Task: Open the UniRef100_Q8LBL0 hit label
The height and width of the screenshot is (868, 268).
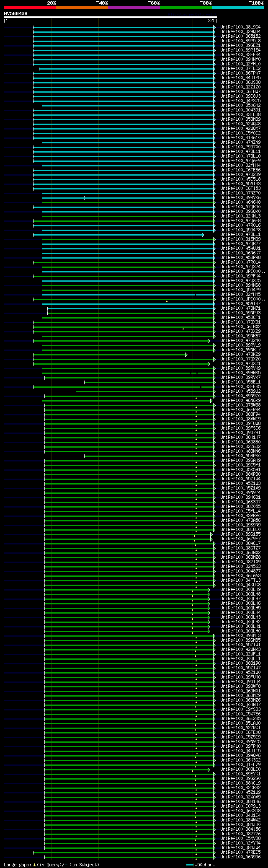Action: [240, 530]
